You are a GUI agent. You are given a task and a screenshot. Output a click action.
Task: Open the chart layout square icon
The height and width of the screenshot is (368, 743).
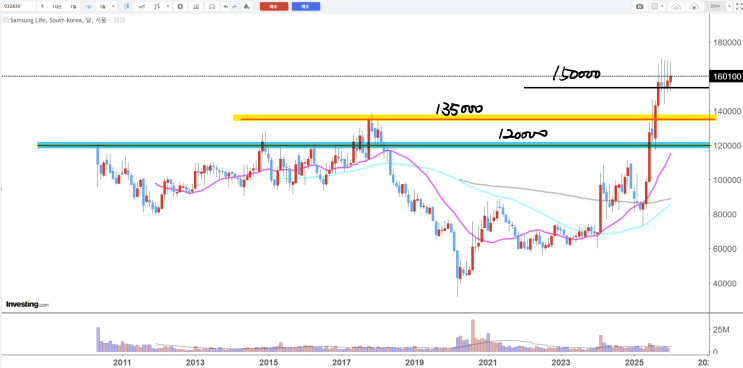click(654, 6)
